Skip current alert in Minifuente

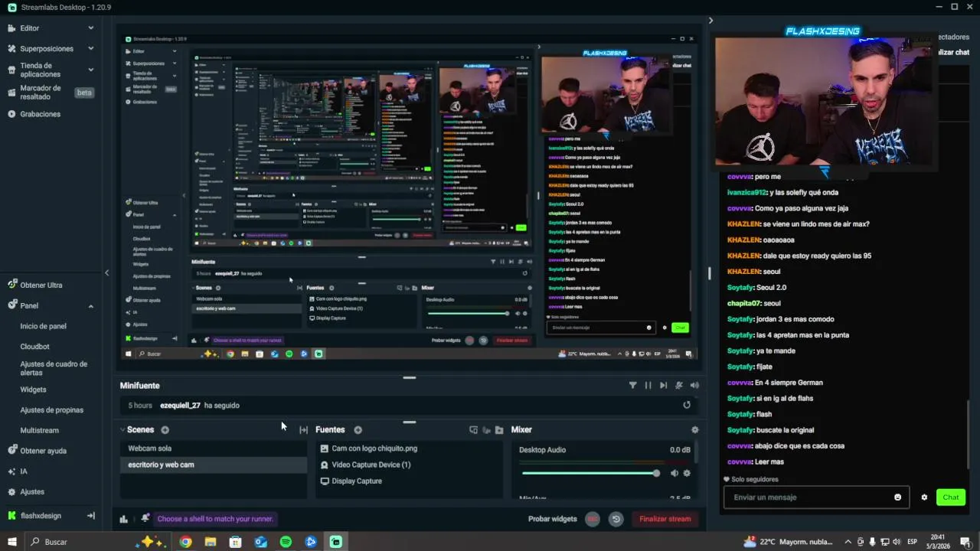point(663,386)
